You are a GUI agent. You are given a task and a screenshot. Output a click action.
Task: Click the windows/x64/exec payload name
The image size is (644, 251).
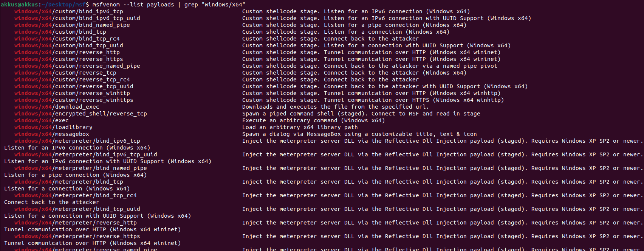point(42,120)
